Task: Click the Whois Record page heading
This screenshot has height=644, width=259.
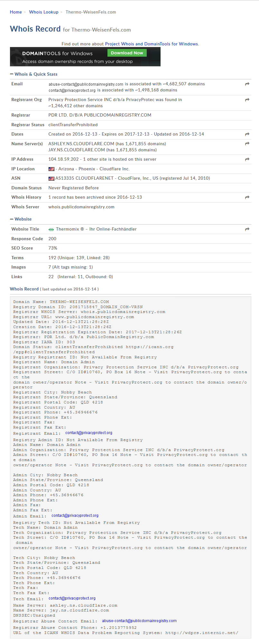Action: pos(35,29)
